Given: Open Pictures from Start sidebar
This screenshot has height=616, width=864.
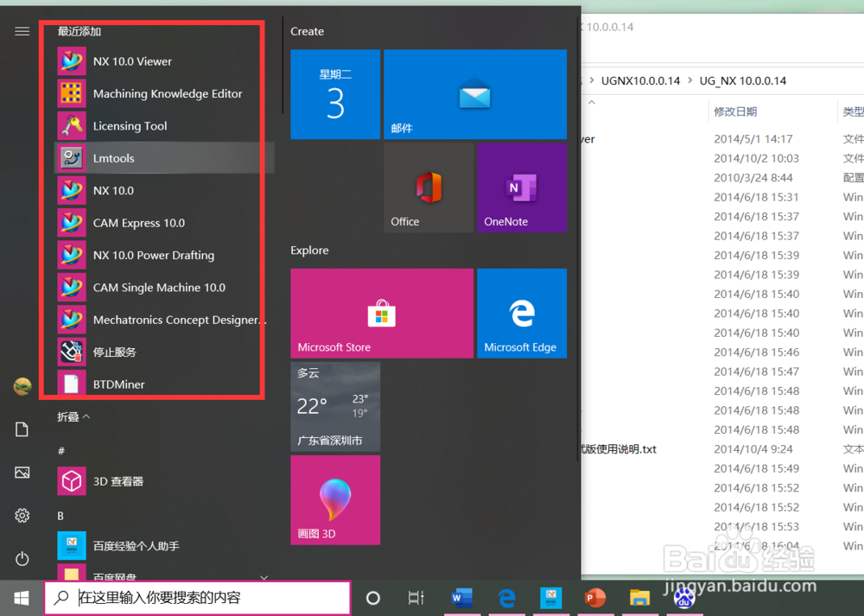Looking at the screenshot, I should tap(22, 473).
